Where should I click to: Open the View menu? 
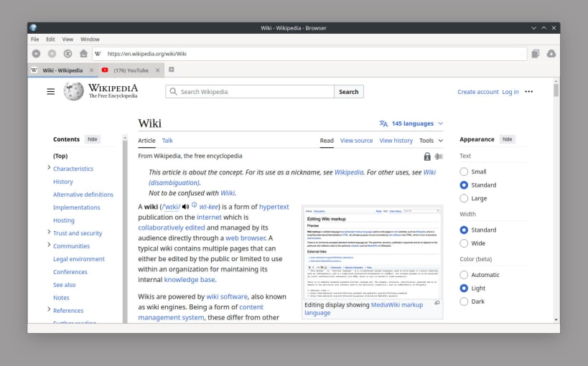(67, 39)
